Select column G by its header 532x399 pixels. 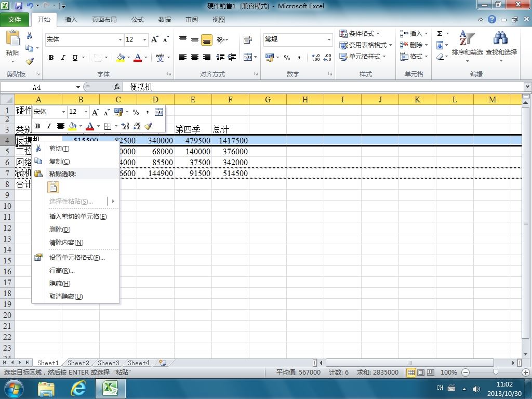tap(268, 99)
